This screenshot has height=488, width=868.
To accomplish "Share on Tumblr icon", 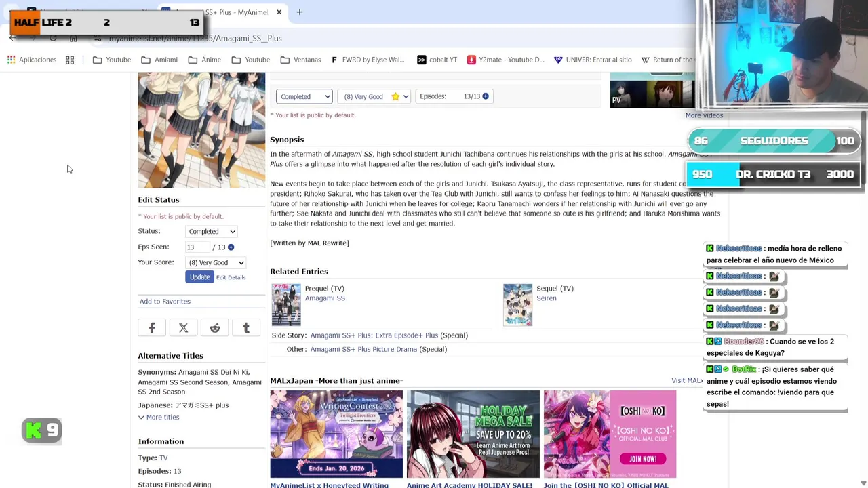I will [x=246, y=328].
